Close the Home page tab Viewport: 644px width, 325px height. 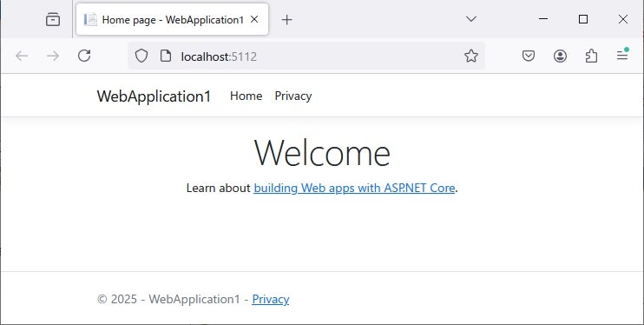point(254,19)
